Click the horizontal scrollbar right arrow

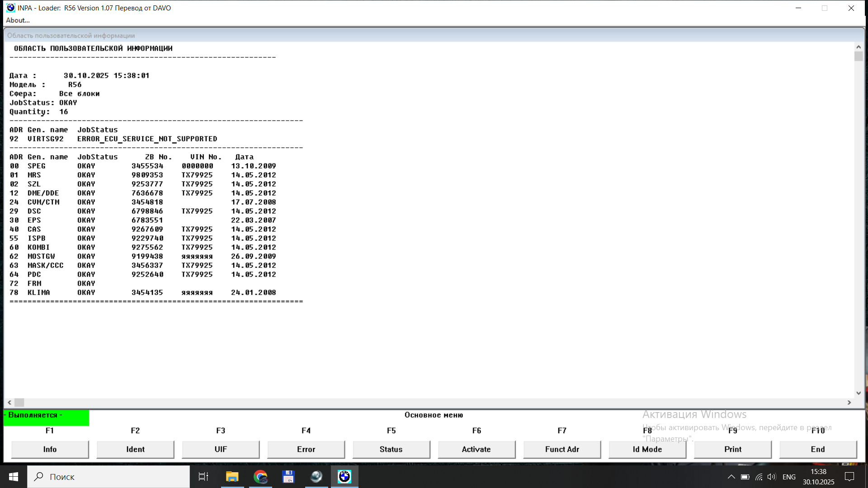tap(849, 402)
